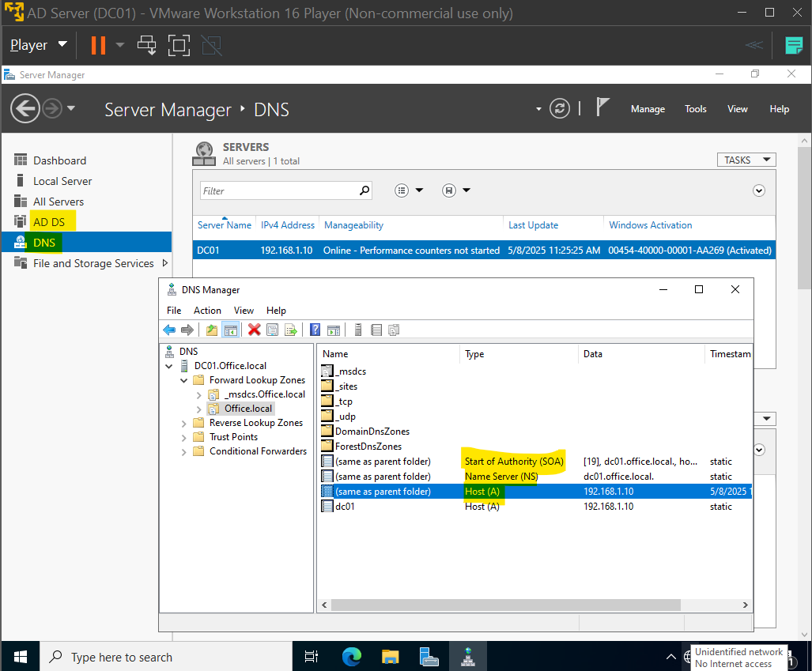Refresh Server Manager with the circular arrows icon

coord(559,109)
